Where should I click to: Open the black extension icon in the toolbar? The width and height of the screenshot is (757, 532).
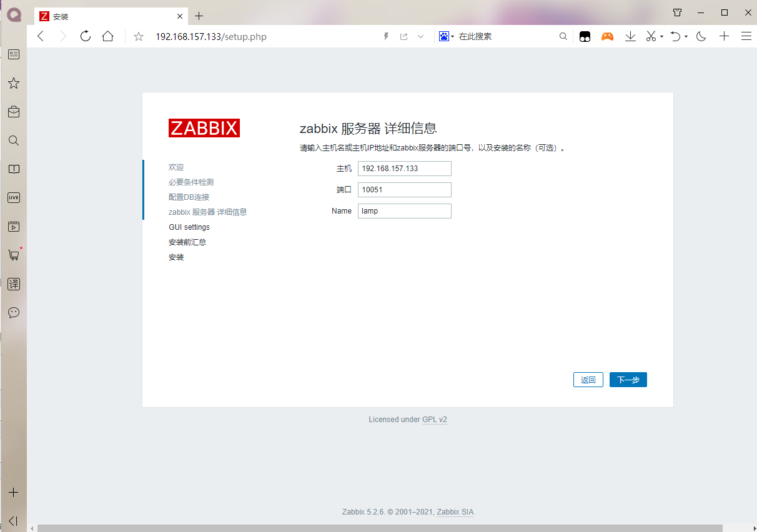coord(585,36)
